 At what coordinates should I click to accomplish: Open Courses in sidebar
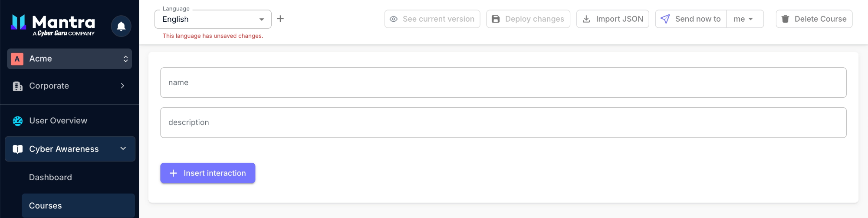tap(78, 205)
